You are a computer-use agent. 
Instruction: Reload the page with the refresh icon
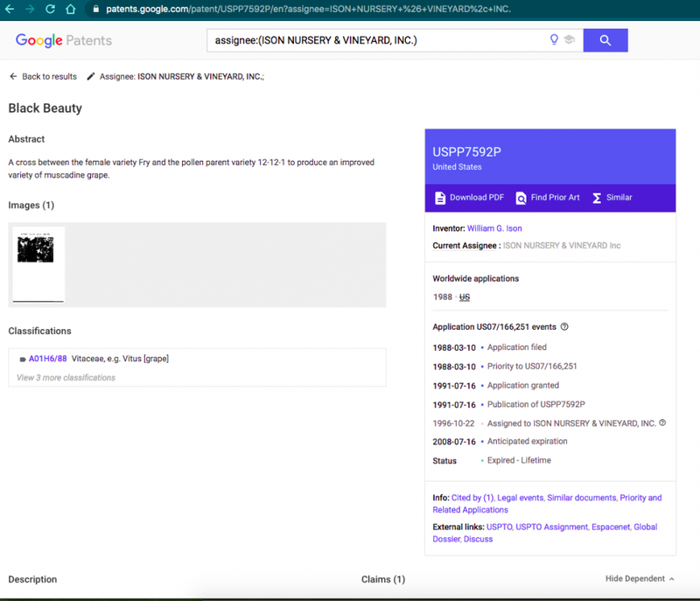(x=50, y=9)
